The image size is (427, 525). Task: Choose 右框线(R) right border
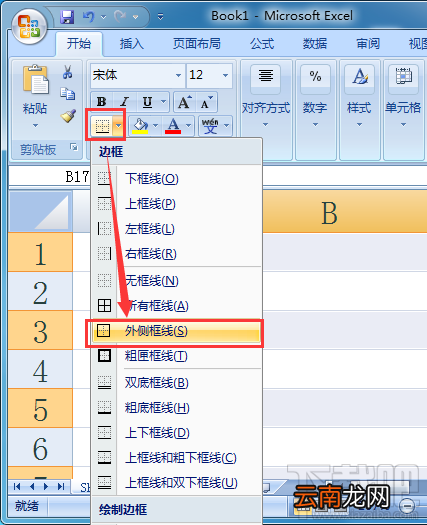tap(176, 254)
